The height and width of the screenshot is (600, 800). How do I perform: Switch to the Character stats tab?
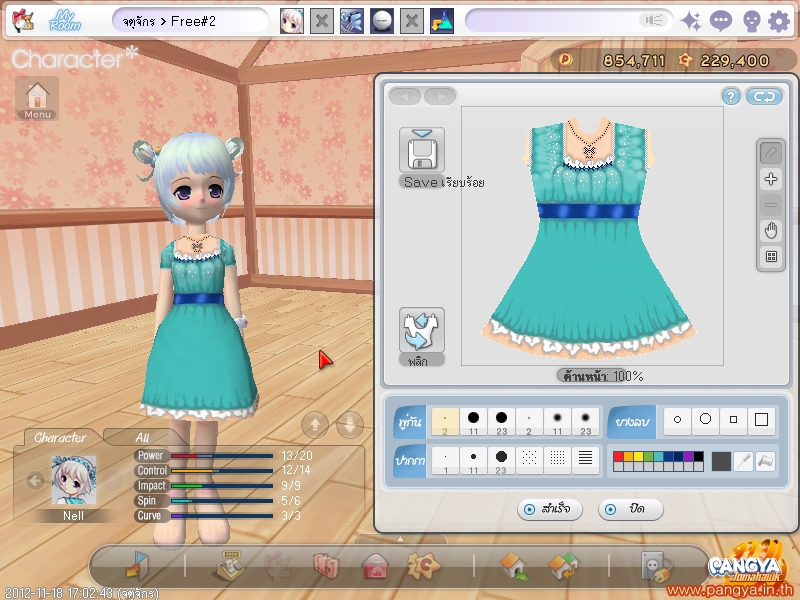tap(60, 437)
